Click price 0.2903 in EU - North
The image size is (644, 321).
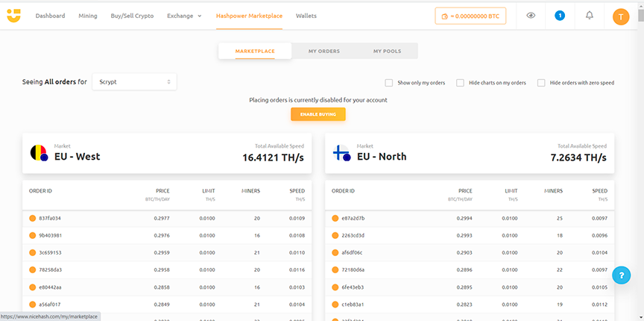464,252
